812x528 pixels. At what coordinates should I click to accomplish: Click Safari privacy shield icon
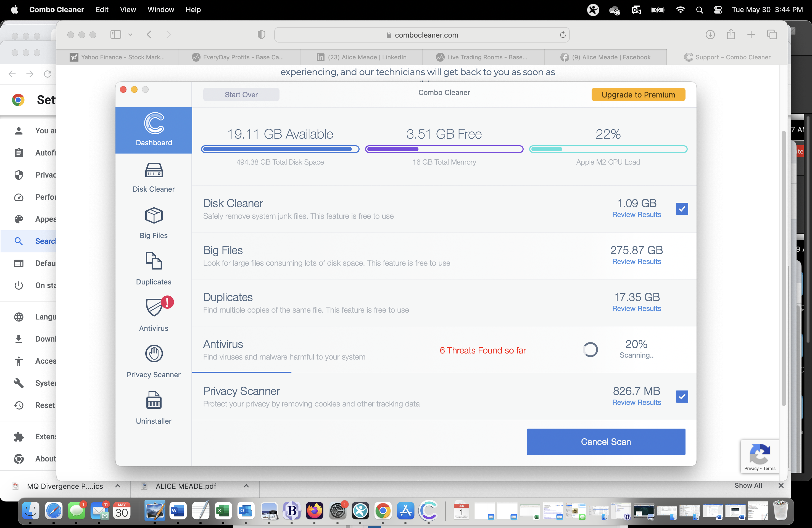pyautogui.click(x=261, y=35)
